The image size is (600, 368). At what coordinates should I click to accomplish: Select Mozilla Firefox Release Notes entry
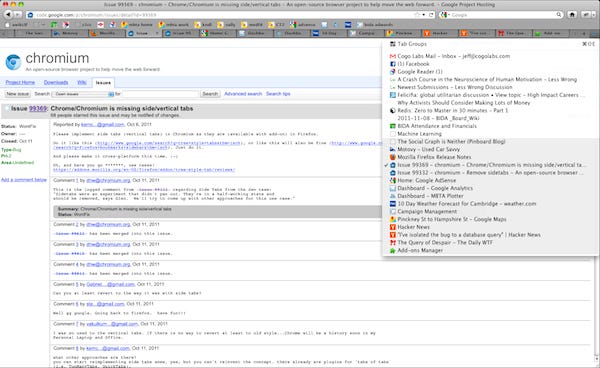click(490, 157)
